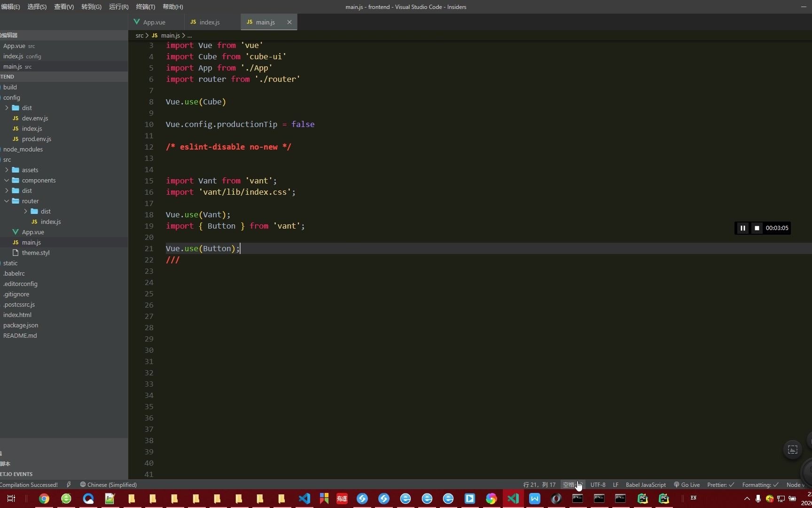Open the .gitignore file
The image size is (812, 508).
16,294
